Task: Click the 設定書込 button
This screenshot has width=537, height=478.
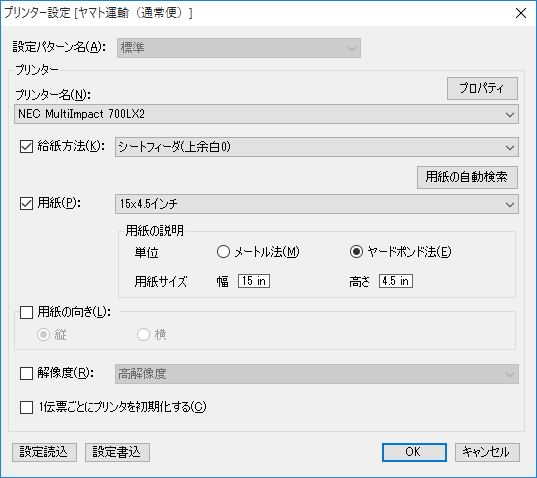Action: [117, 452]
